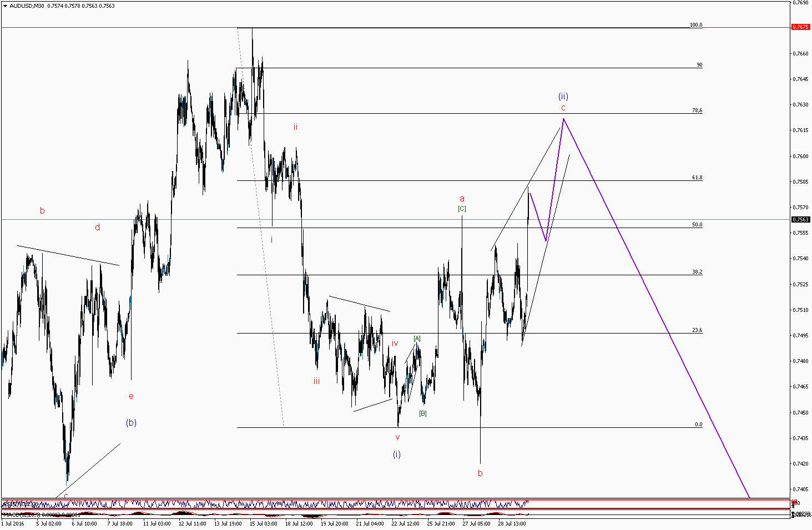Select the red 'd' wave label
Screen dimensions: 812x530
[98, 227]
